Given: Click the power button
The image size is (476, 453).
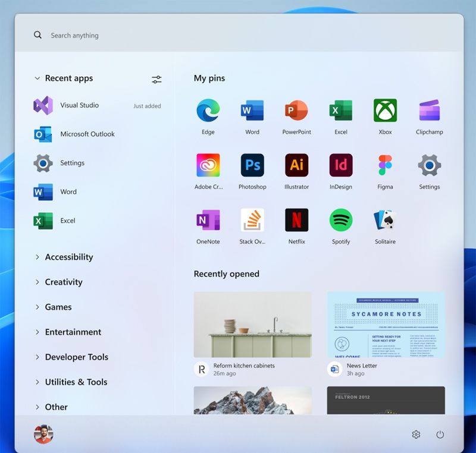Looking at the screenshot, I should pos(440,435).
